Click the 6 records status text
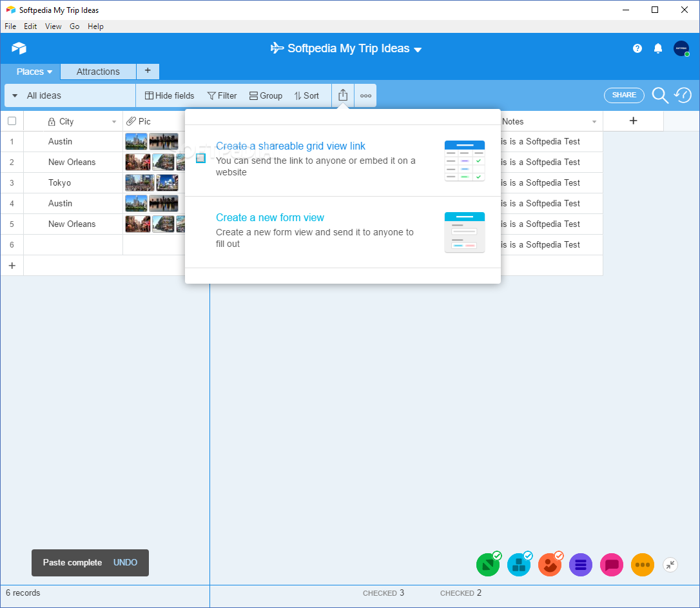 [x=23, y=593]
